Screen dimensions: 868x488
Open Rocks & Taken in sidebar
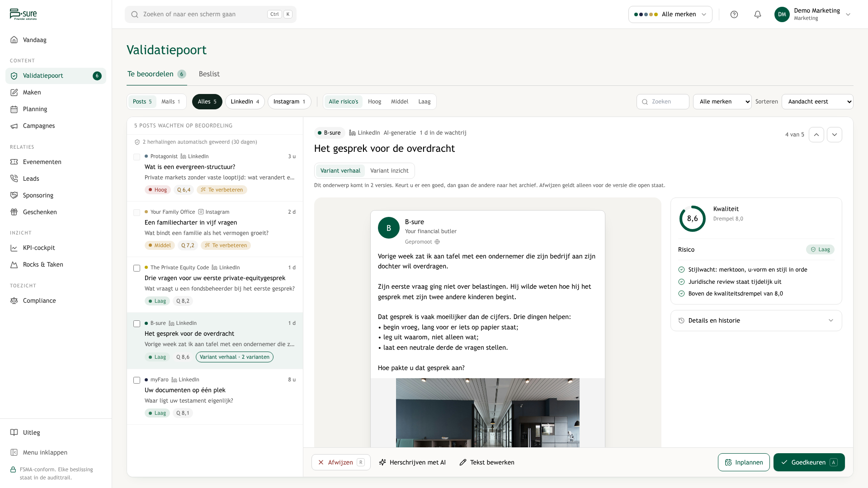(56, 264)
